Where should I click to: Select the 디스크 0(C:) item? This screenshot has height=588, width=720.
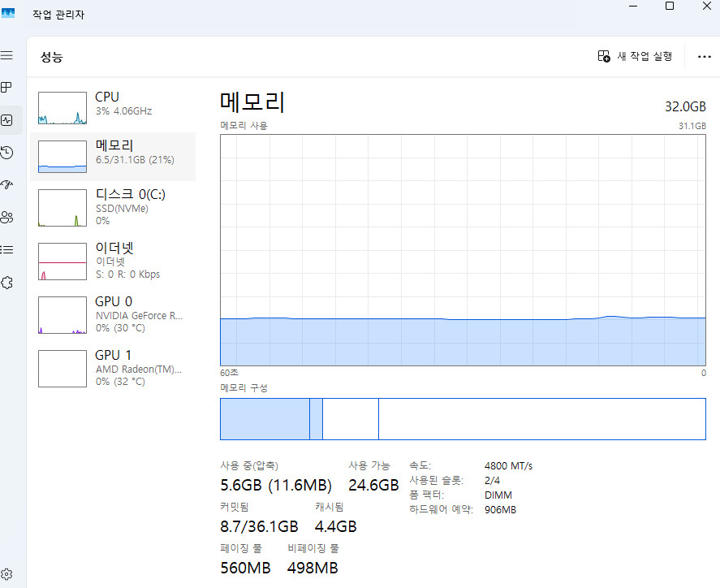(x=113, y=208)
